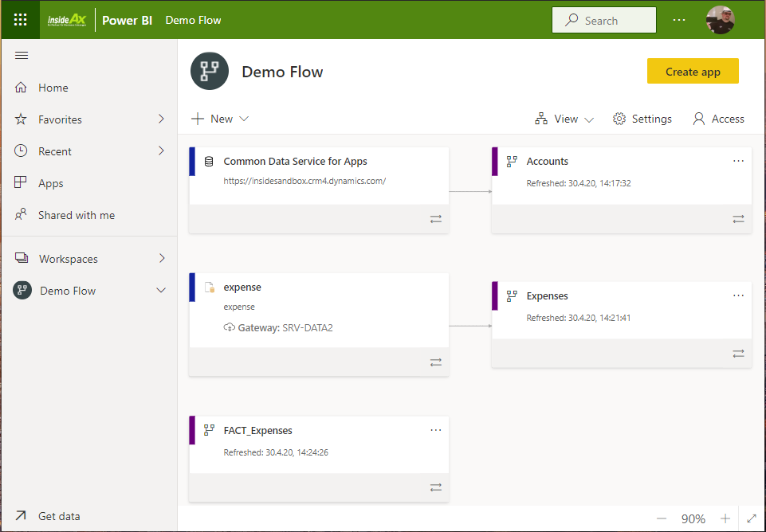Click Demo Flow breadcrumb in the header
Image resolution: width=766 pixels, height=532 pixels.
tap(194, 21)
